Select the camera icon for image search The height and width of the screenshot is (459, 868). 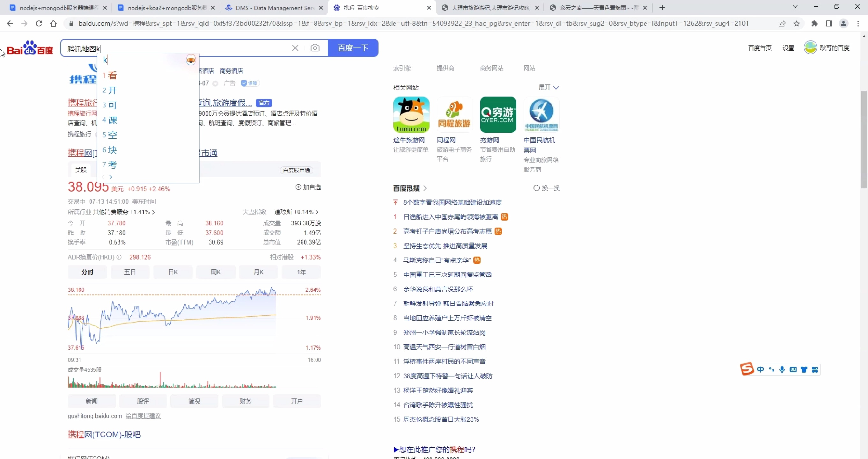[x=315, y=48]
